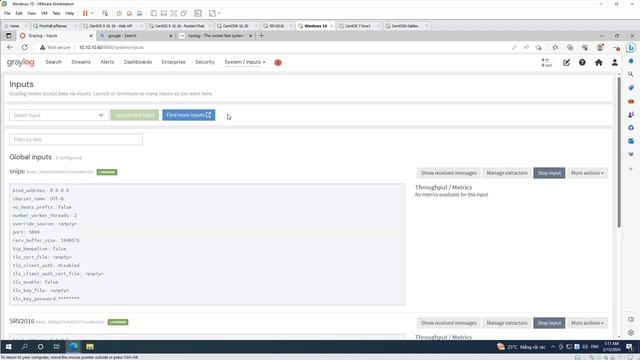640x360 pixels.
Task: Open the browser tab actions menu icon
Action: 9,36
